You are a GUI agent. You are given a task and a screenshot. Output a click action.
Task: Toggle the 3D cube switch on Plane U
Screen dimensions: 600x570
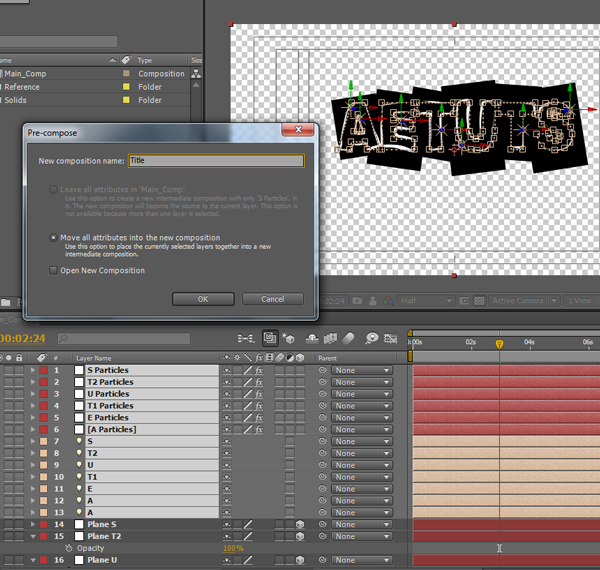(x=300, y=560)
